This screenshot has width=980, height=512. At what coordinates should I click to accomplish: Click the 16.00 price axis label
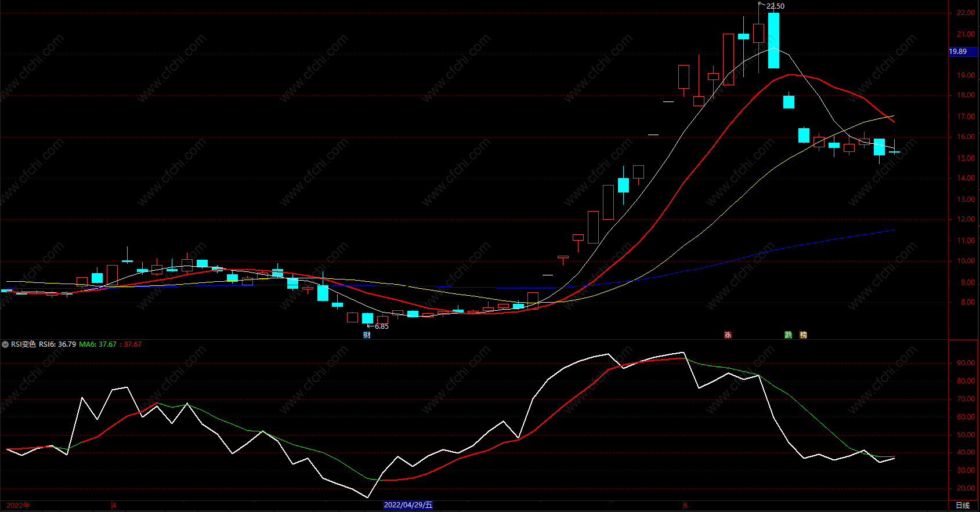[x=966, y=137]
